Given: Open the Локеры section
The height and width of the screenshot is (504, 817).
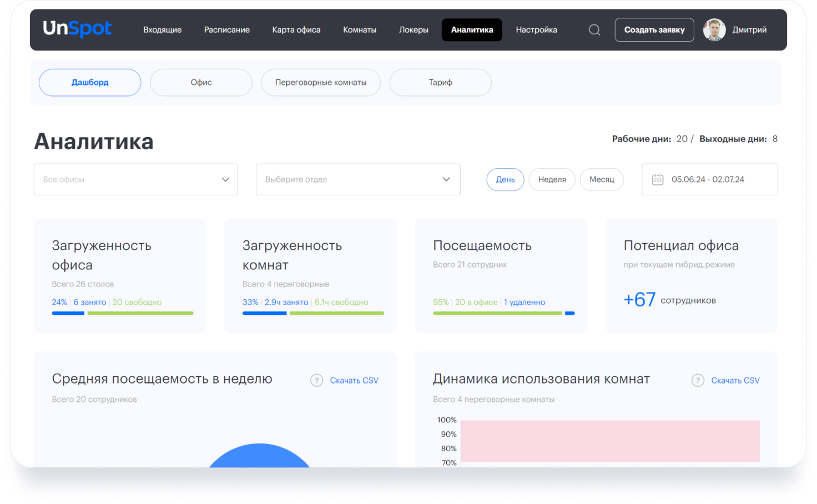Looking at the screenshot, I should (x=413, y=30).
